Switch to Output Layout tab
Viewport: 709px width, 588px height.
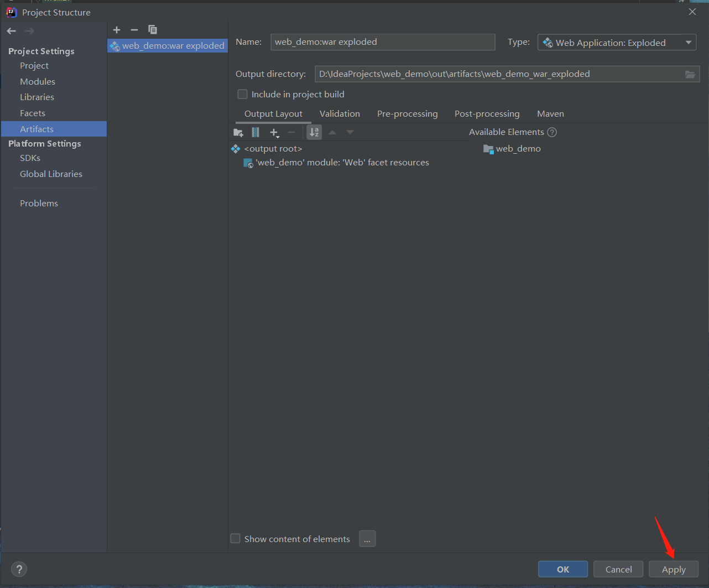273,114
